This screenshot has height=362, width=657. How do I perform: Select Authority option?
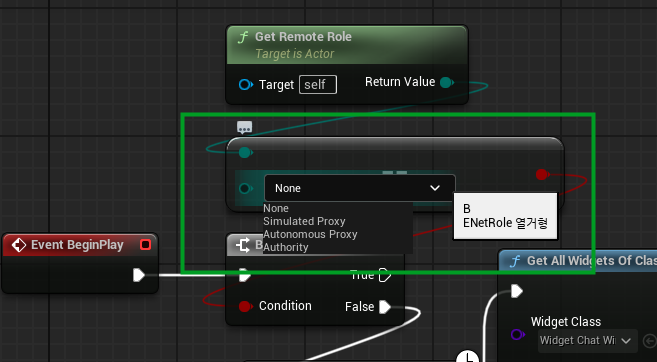tap(285, 247)
